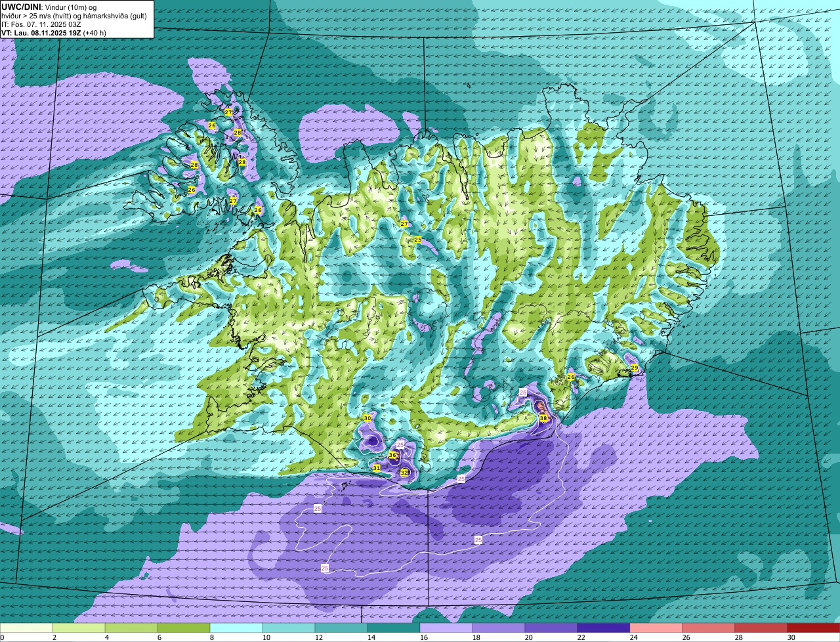This screenshot has height=642, width=840.
Task: Select the pale cyan 8–10 legend swatch
Action: click(x=236, y=628)
